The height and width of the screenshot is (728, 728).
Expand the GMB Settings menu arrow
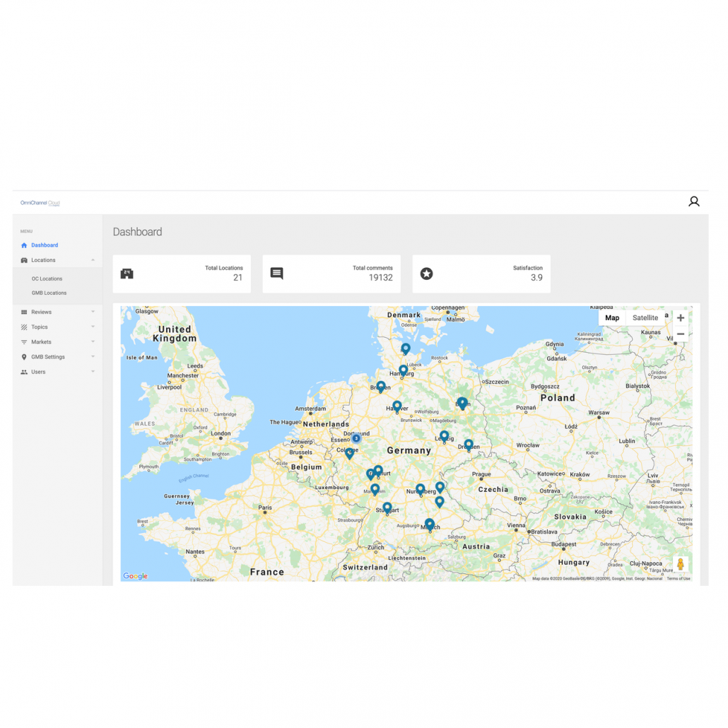click(93, 356)
